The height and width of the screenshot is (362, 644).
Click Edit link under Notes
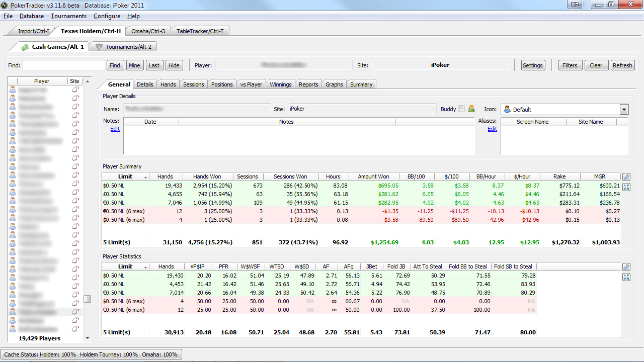point(115,129)
